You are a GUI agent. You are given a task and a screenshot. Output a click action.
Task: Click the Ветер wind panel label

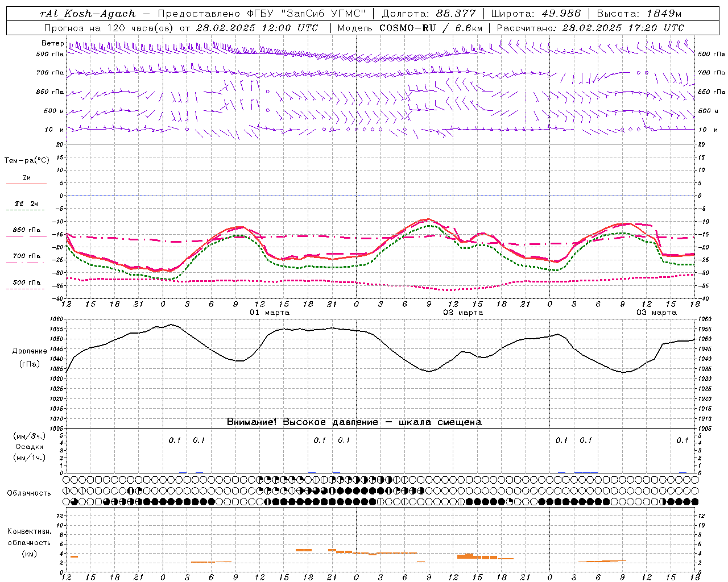tap(52, 43)
